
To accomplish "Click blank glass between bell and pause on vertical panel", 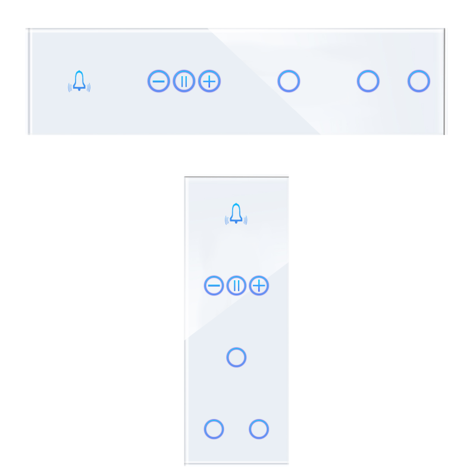I will click(236, 250).
